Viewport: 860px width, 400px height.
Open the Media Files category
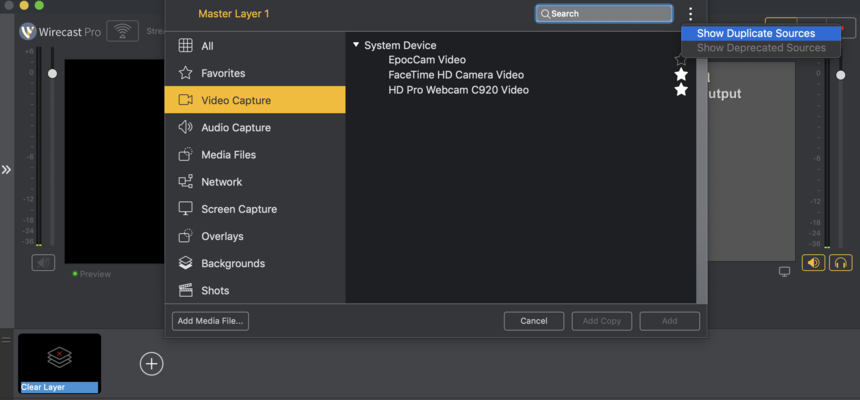click(255, 155)
